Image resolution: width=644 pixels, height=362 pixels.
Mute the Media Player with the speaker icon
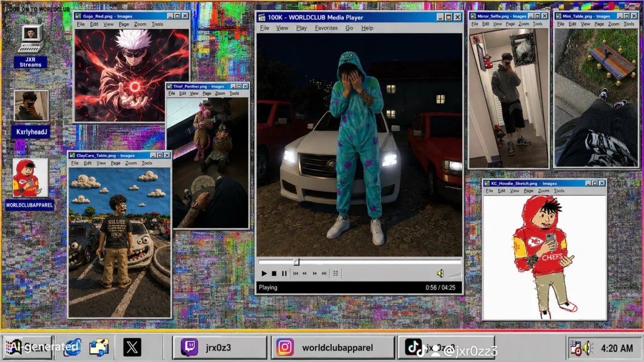[x=440, y=273]
